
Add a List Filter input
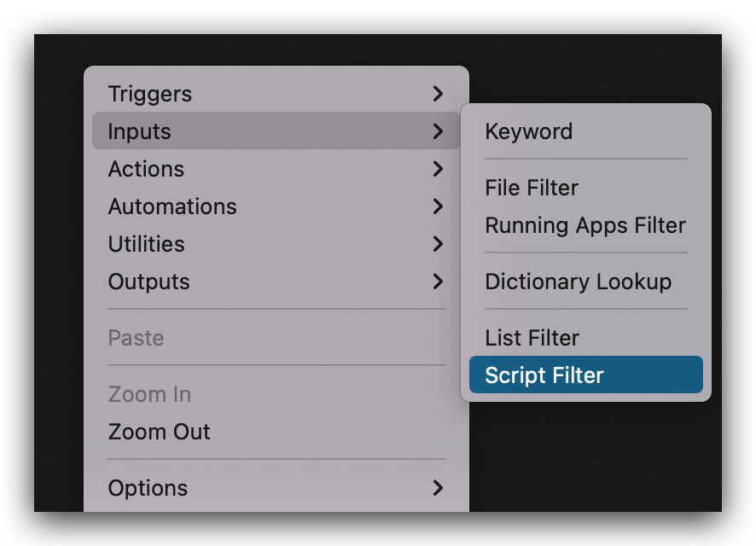pos(586,338)
